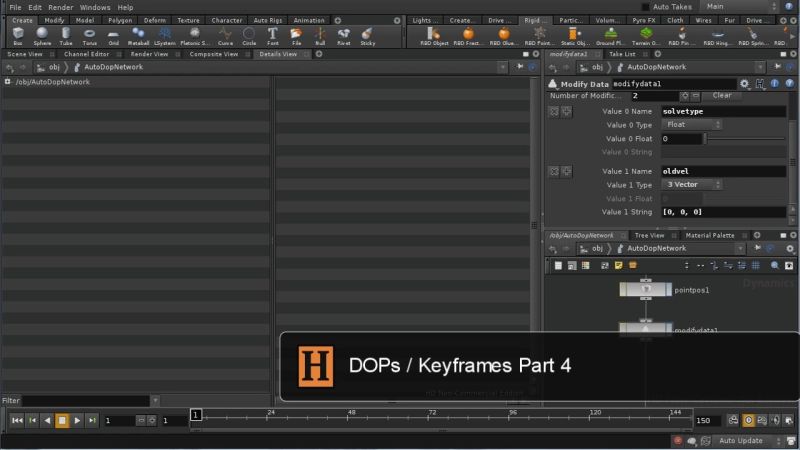Open the Pyro FX shelf tab
The height and width of the screenshot is (450, 800).
[x=644, y=20]
